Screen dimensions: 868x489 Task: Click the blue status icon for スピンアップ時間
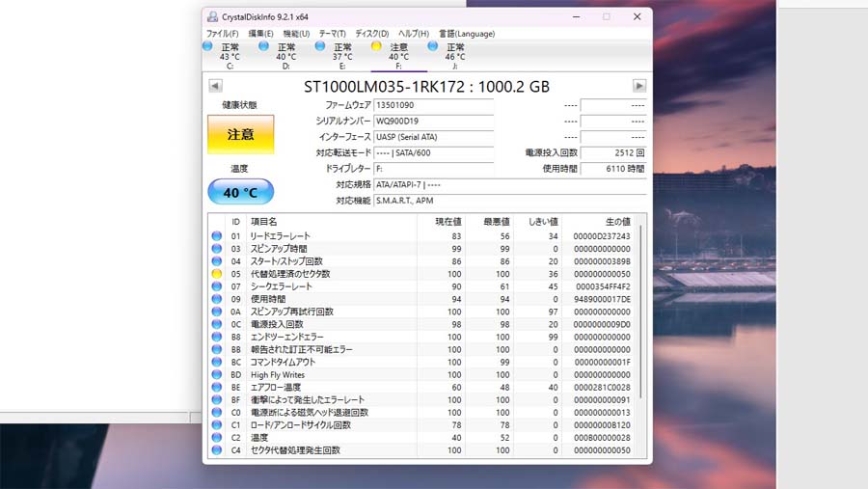(216, 249)
